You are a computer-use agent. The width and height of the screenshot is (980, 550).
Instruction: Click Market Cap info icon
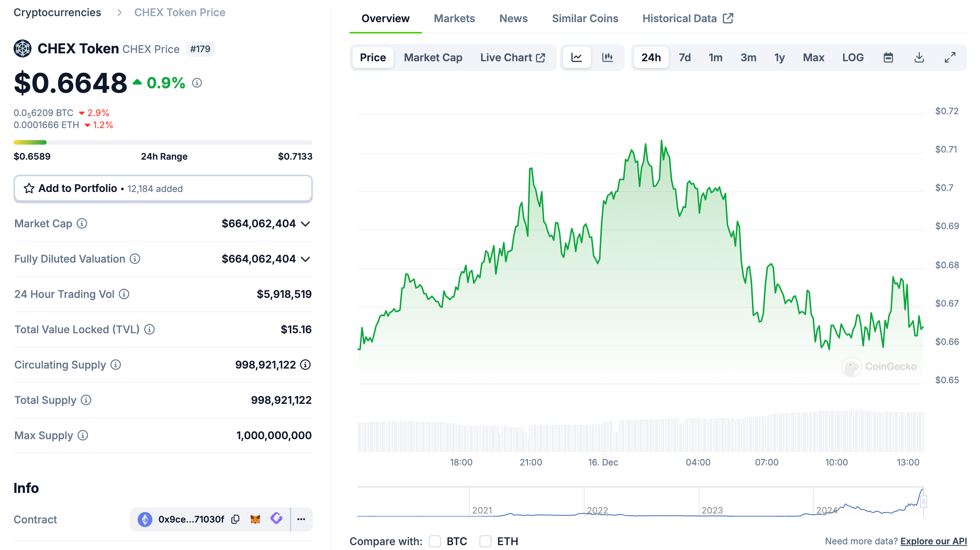(82, 224)
